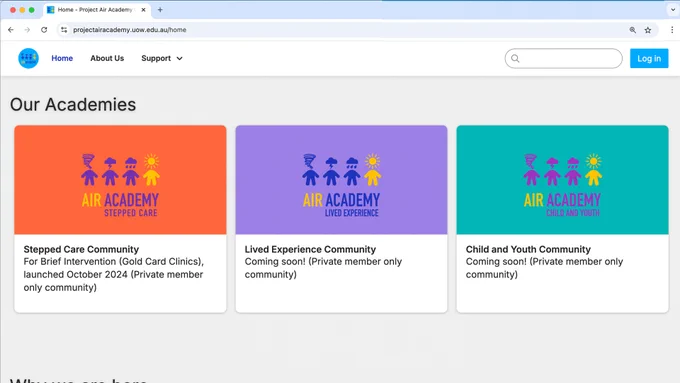Open the About Us page
Image resolution: width=680 pixels, height=383 pixels.
point(107,58)
